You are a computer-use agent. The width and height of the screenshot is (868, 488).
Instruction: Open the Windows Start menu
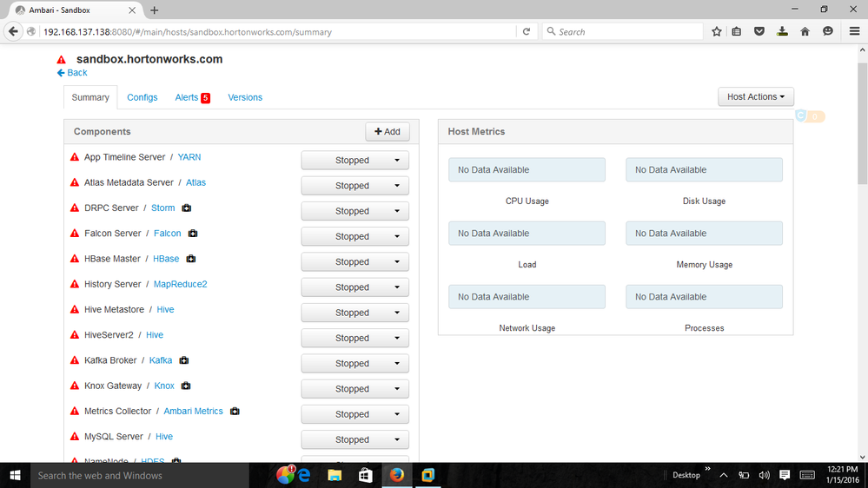click(15, 475)
